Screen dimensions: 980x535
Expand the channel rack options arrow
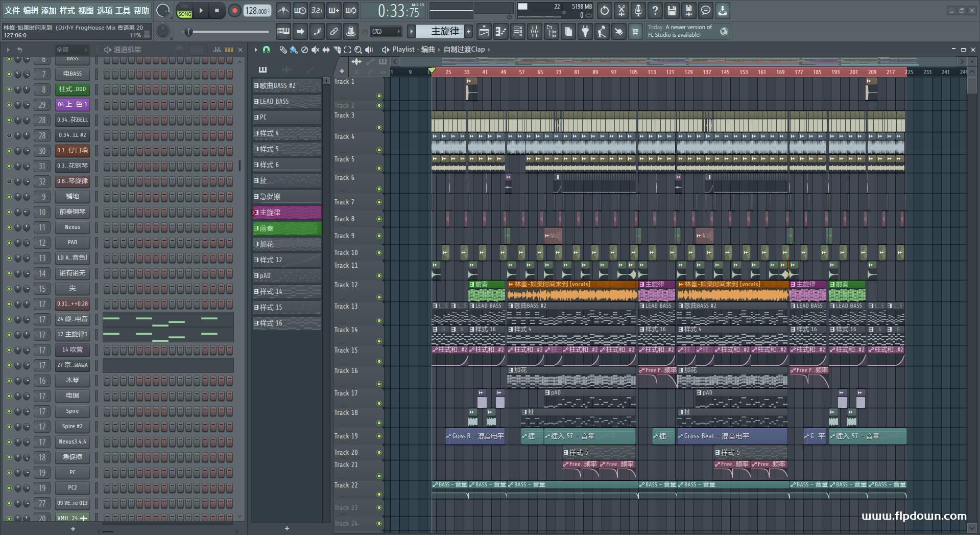point(8,50)
